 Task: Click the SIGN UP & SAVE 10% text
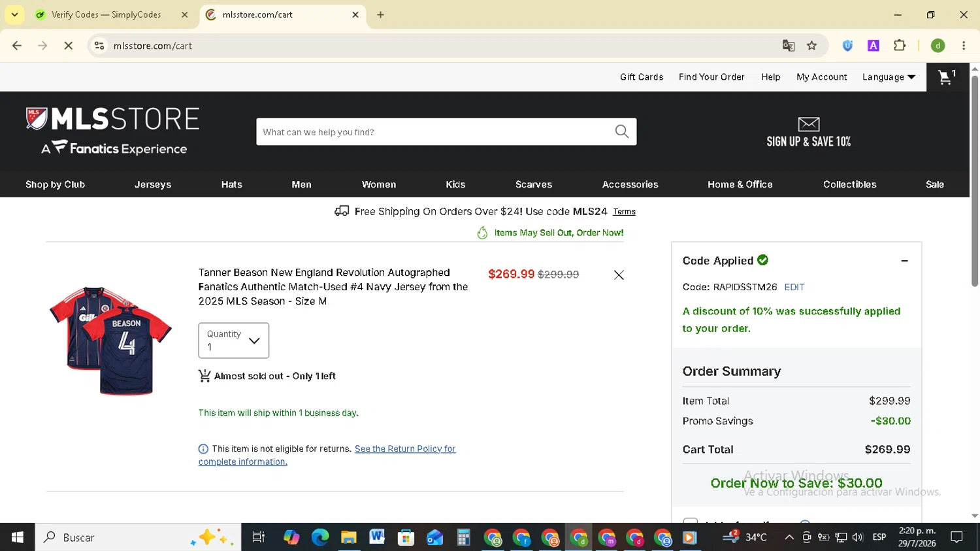[809, 141]
